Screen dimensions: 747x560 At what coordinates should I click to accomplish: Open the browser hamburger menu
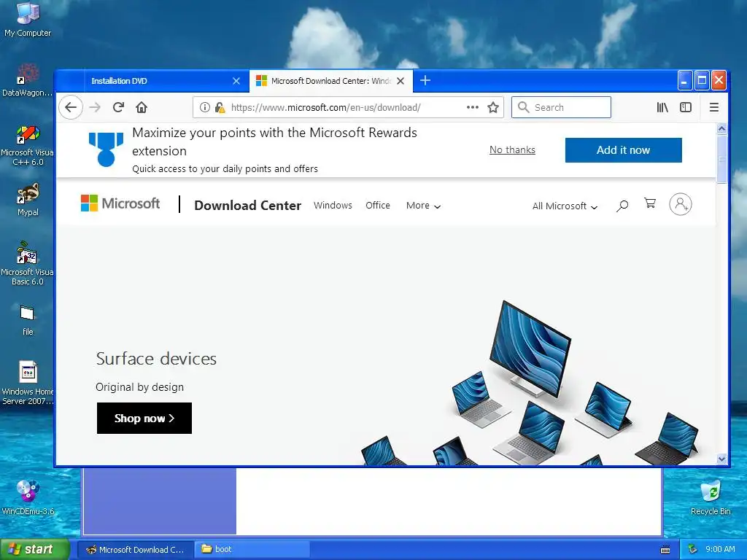pos(713,107)
